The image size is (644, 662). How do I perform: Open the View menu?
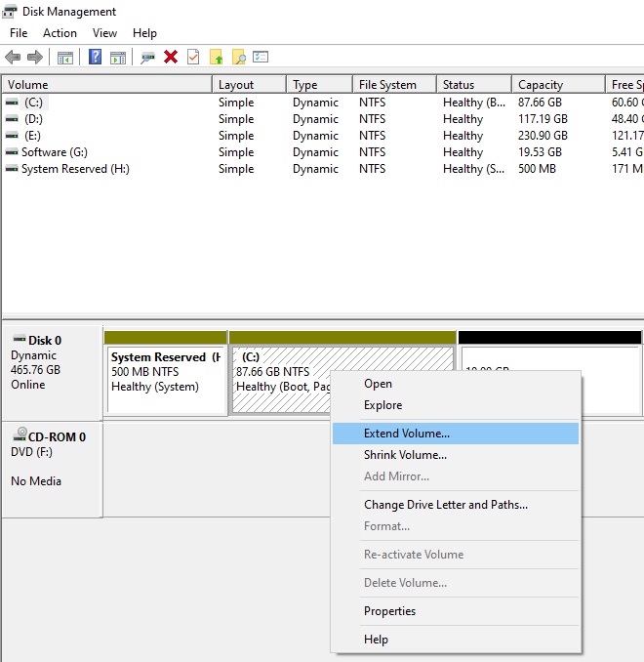104,33
